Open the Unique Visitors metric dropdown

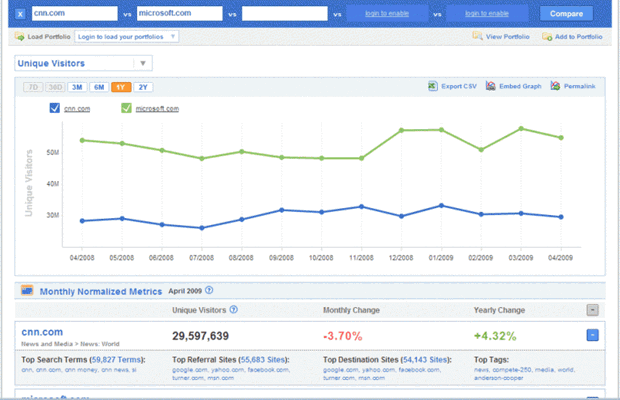pyautogui.click(x=83, y=63)
